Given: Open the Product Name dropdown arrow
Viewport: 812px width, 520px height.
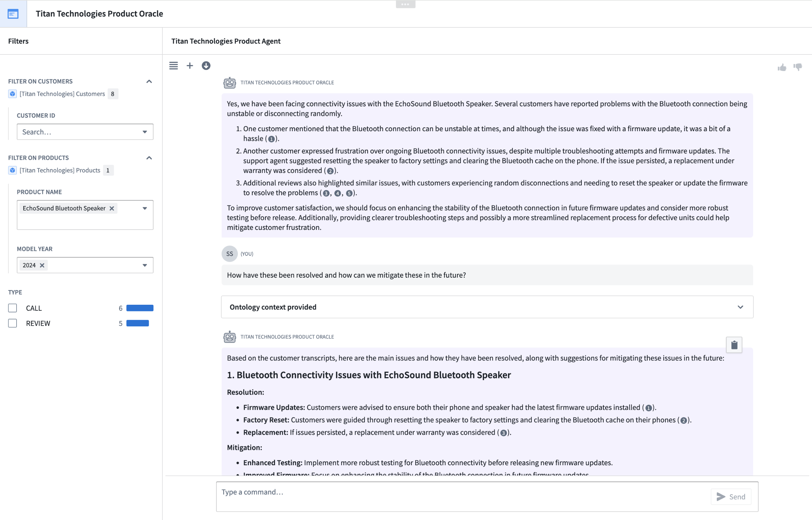Looking at the screenshot, I should click(145, 208).
